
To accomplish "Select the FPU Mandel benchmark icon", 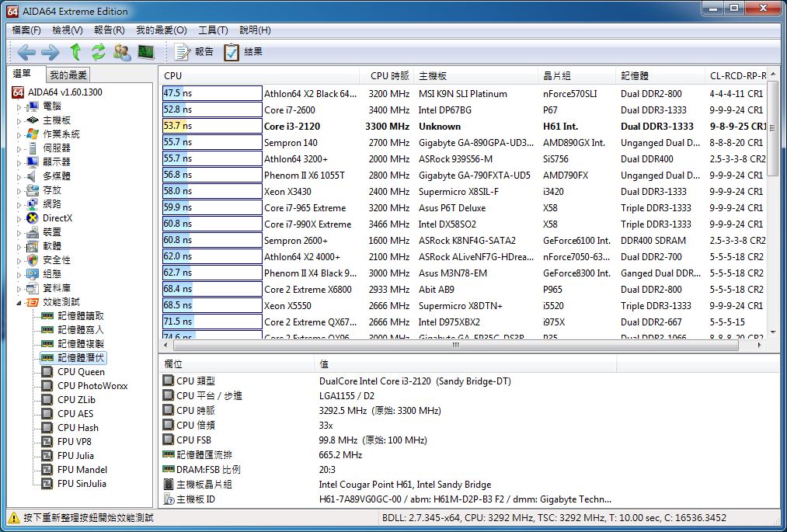I will tap(47, 470).
